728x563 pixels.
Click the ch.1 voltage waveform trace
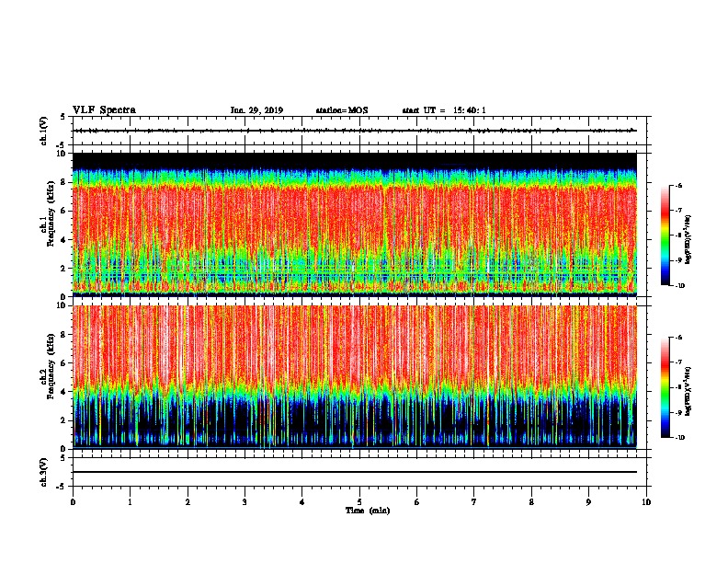click(355, 131)
